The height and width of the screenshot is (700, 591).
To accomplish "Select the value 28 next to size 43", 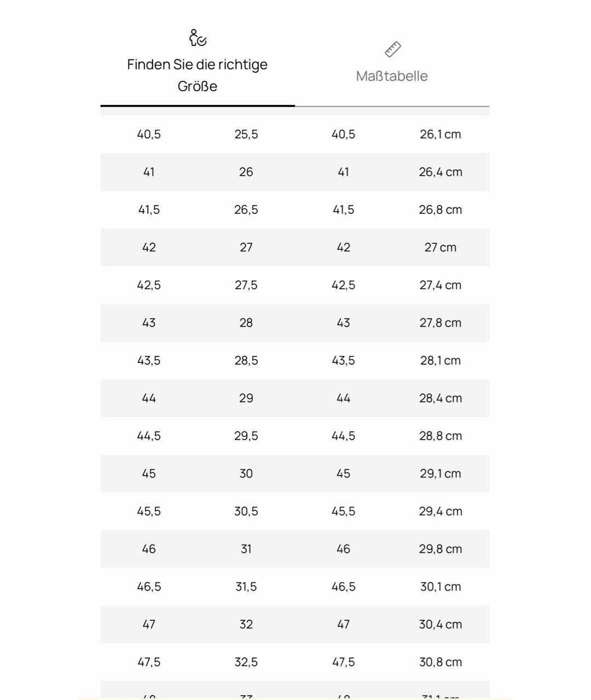I will (246, 323).
